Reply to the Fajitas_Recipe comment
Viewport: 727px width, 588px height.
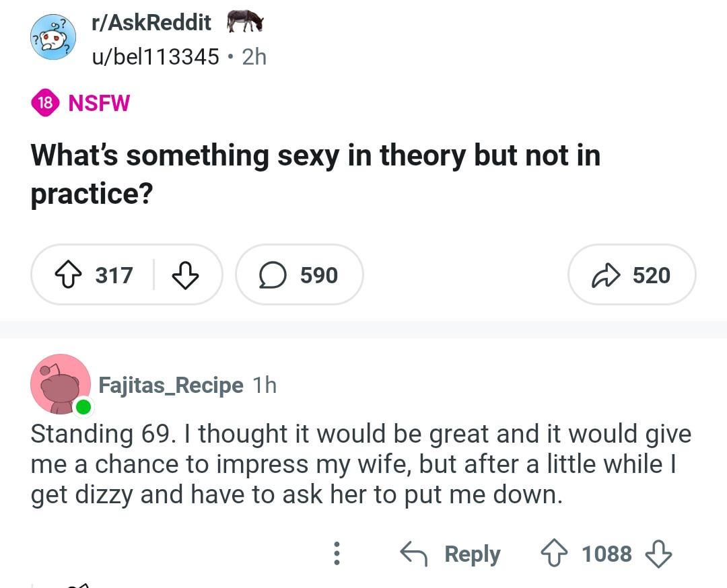[x=451, y=554]
